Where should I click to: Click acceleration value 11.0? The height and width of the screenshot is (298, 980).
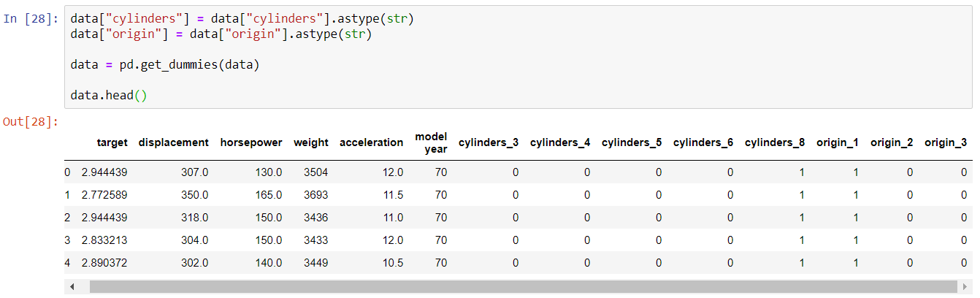pos(391,218)
